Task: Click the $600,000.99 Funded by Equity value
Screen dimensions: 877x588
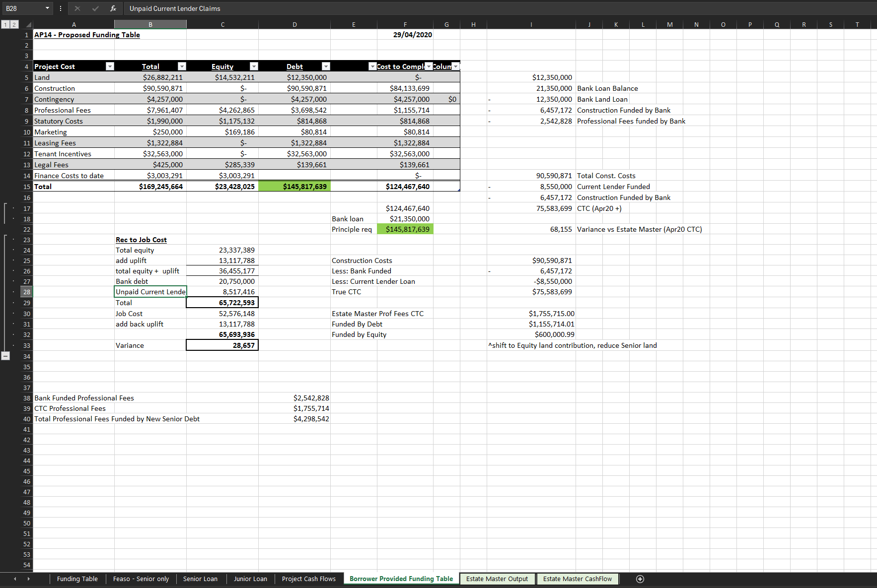Action: pyautogui.click(x=531, y=334)
